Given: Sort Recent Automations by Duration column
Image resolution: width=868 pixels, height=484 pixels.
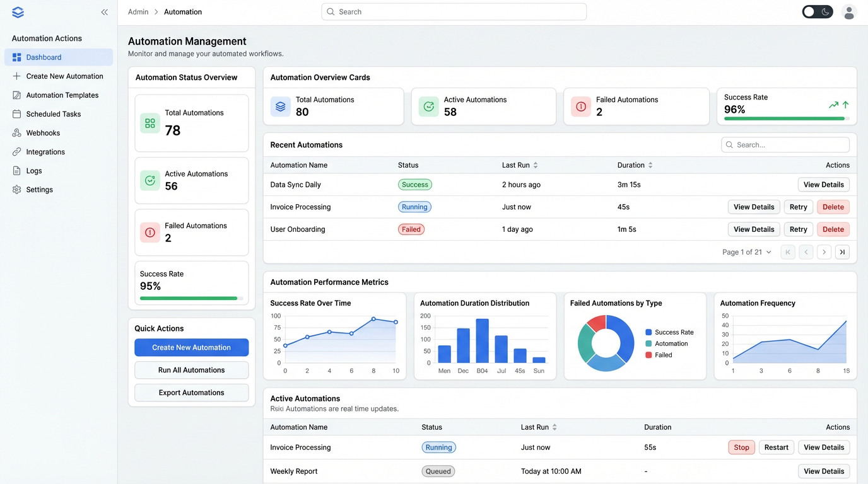Looking at the screenshot, I should (650, 165).
